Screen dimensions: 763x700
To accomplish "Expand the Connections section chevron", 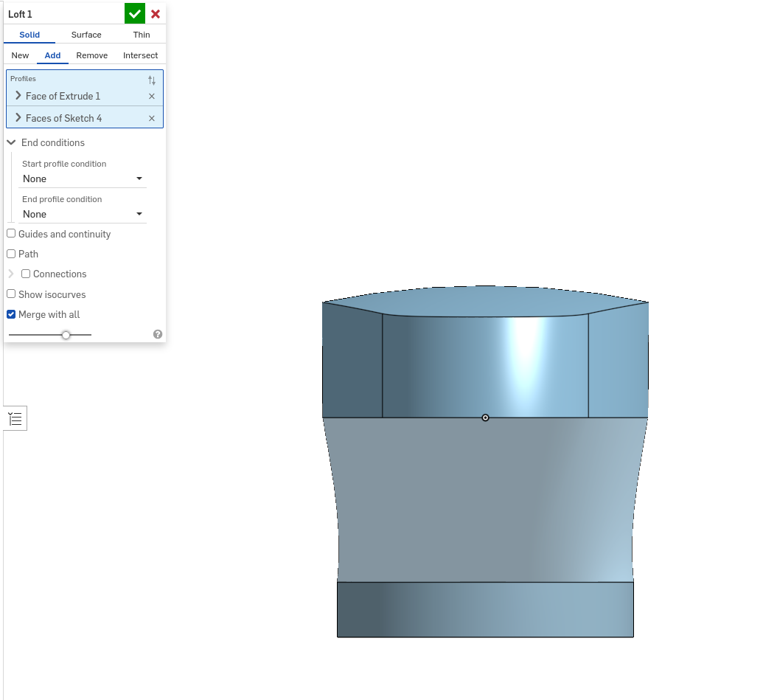I will click(x=11, y=274).
